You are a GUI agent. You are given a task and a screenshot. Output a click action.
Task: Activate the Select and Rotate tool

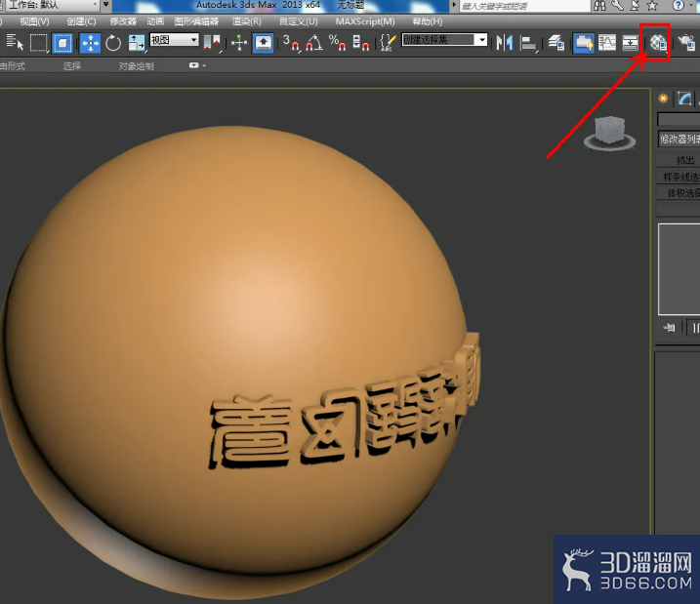(113, 43)
